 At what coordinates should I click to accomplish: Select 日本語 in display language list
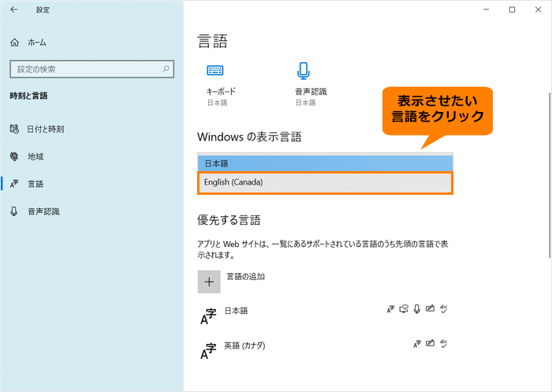(x=325, y=163)
